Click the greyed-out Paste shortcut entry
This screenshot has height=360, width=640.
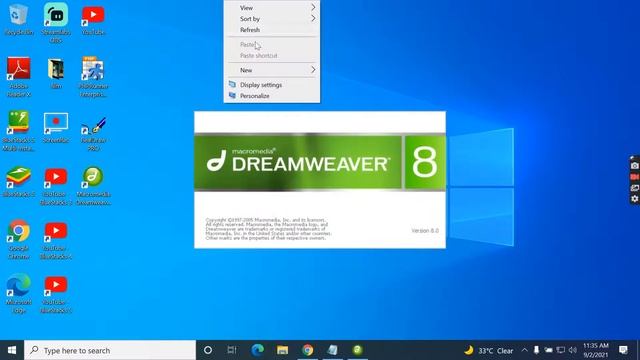(x=272, y=56)
